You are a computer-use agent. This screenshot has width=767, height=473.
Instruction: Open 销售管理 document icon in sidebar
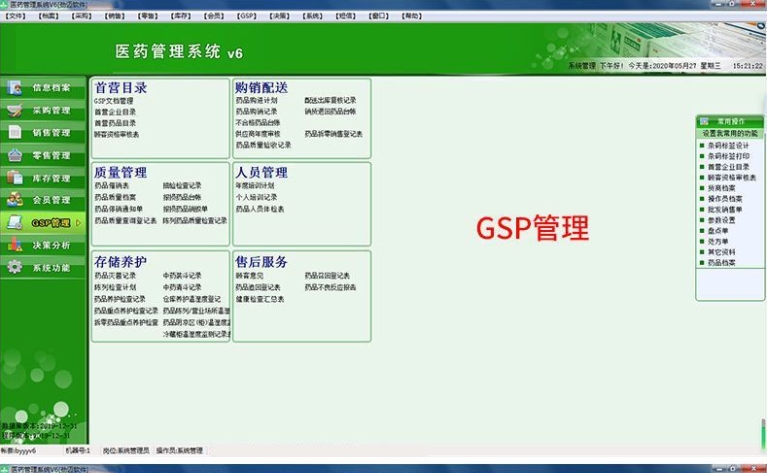tap(15, 132)
